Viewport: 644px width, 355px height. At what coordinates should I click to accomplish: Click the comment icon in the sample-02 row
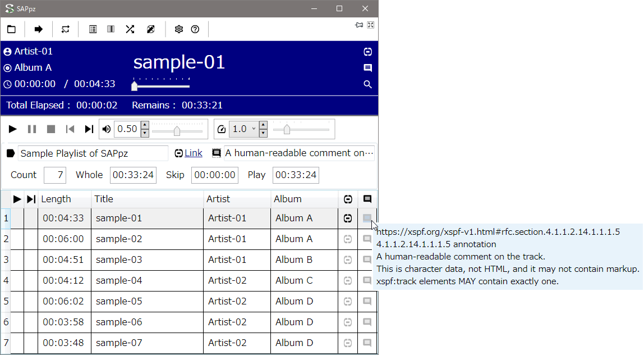[x=367, y=239]
